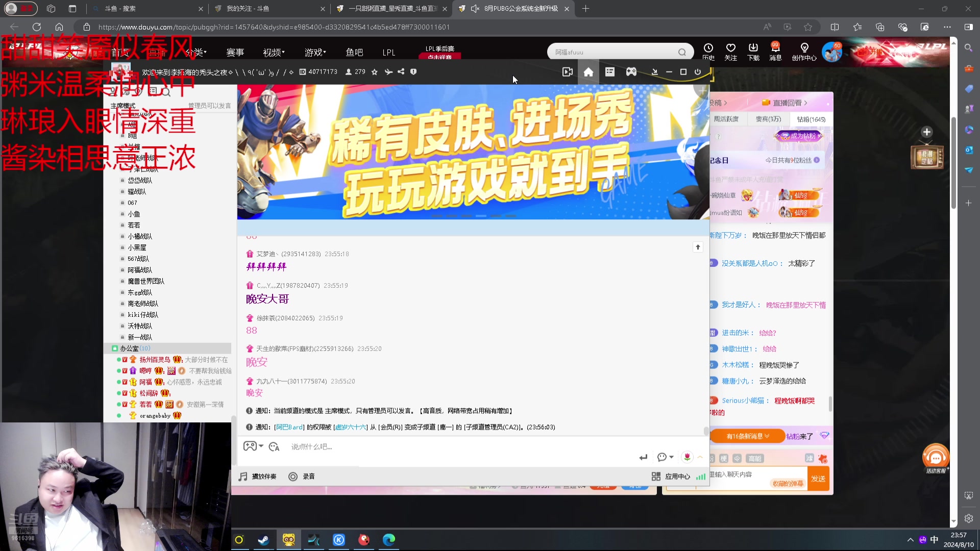Open the 分类 category dropdown menu

[x=196, y=52]
